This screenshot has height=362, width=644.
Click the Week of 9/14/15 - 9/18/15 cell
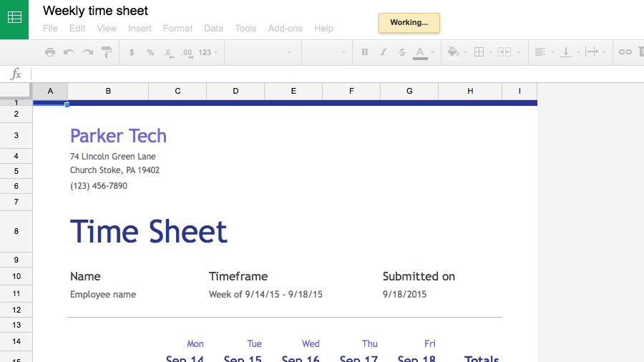coord(265,294)
